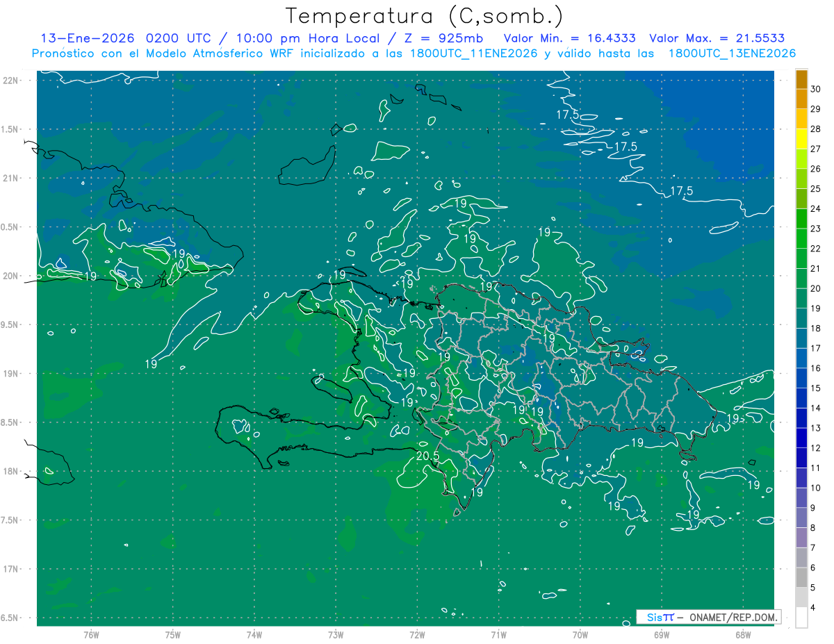Click the '24' colorbar scale label
Viewport: 834px width, 644px height.
coord(816,209)
